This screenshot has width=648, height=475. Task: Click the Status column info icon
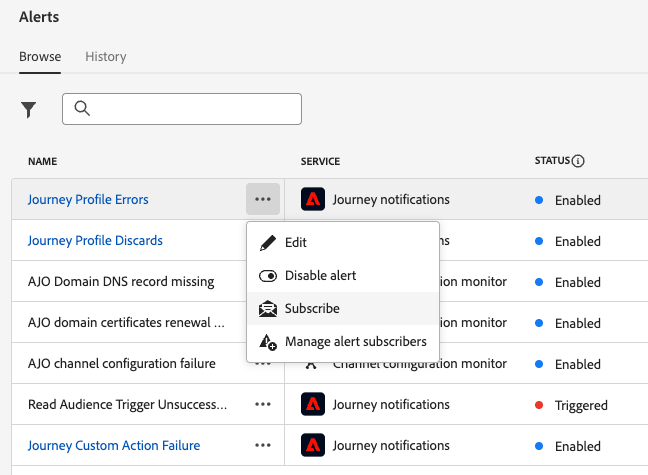point(578,161)
